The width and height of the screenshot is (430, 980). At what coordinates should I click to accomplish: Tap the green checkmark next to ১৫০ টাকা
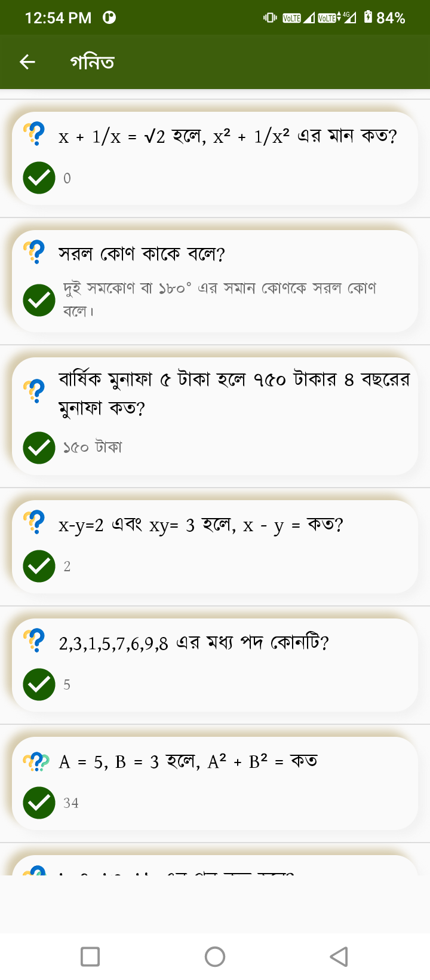tap(38, 447)
